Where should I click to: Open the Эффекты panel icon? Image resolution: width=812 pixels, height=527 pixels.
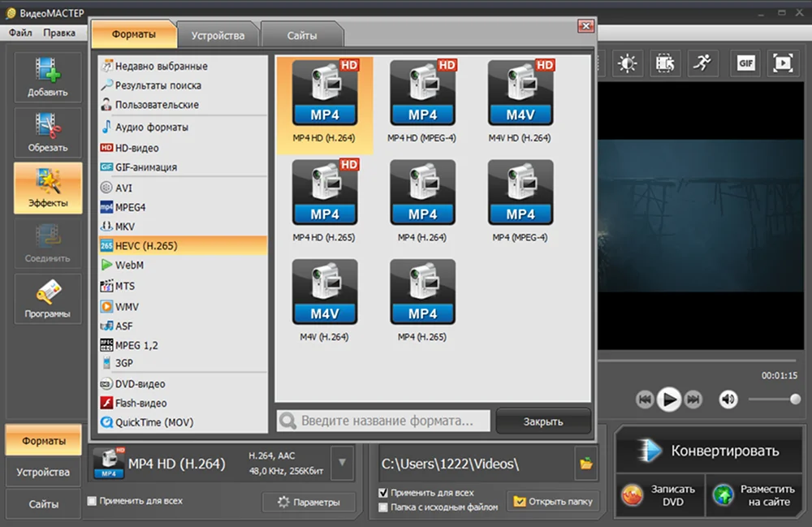[x=48, y=187]
